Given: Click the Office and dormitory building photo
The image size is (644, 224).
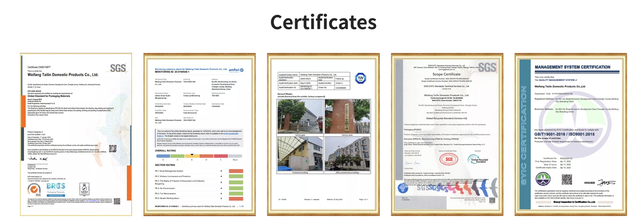Looking at the screenshot, I should pyautogui.click(x=347, y=154).
